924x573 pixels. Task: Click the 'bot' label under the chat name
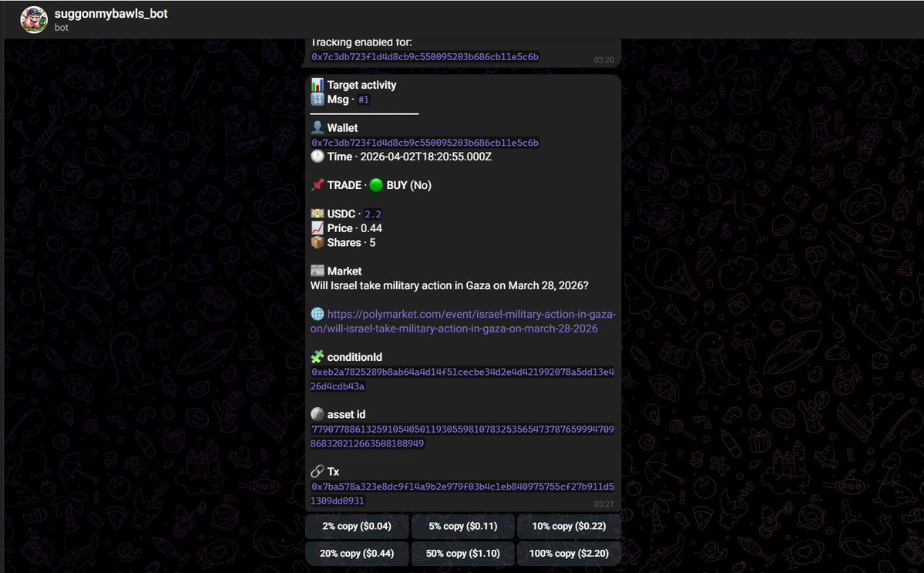point(62,28)
